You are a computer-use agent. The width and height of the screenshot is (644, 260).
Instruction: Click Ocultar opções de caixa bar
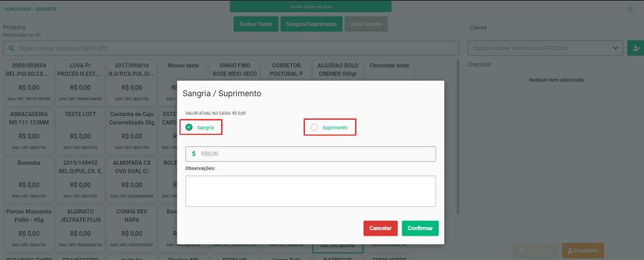coord(311,6)
